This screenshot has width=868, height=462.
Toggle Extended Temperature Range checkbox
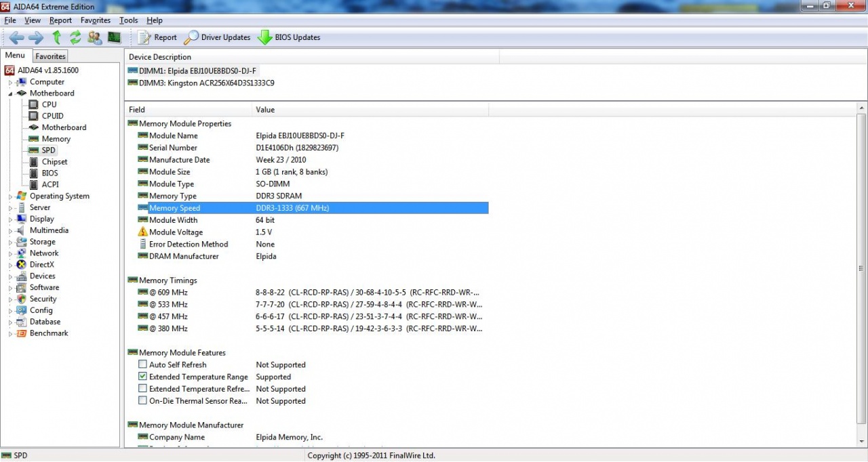(x=142, y=377)
